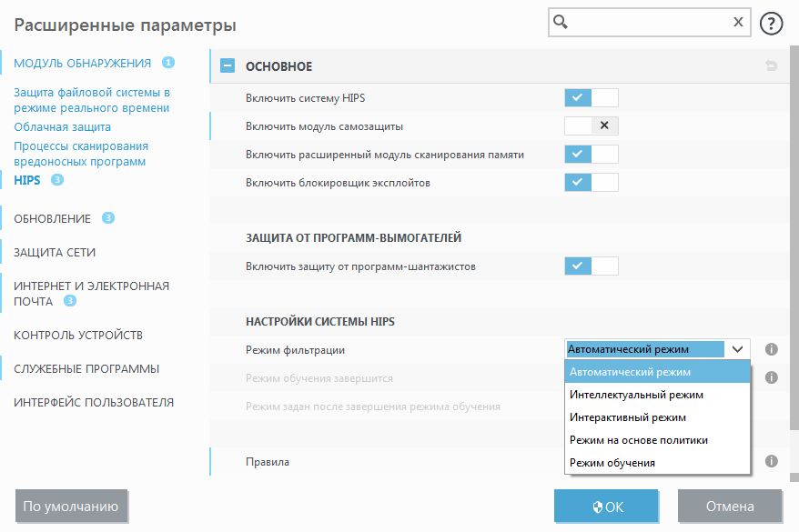Click the По умолчанию button
The width and height of the screenshot is (799, 532).
point(72,507)
